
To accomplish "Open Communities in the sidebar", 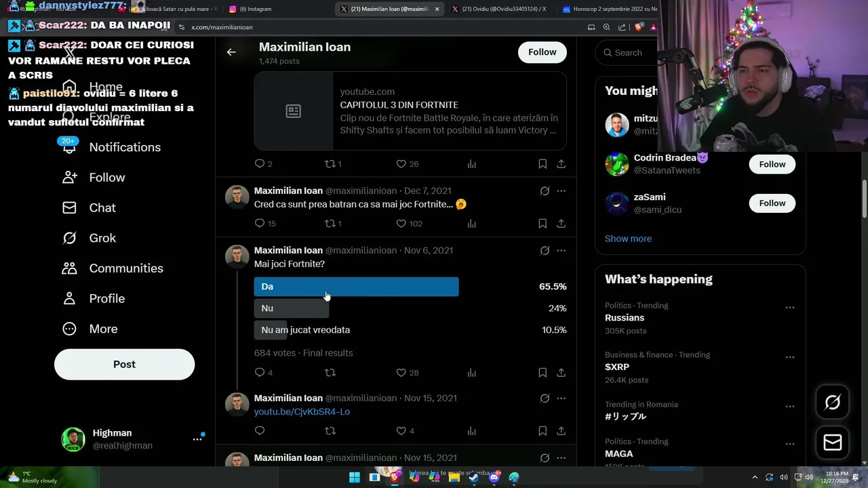I will (x=113, y=268).
